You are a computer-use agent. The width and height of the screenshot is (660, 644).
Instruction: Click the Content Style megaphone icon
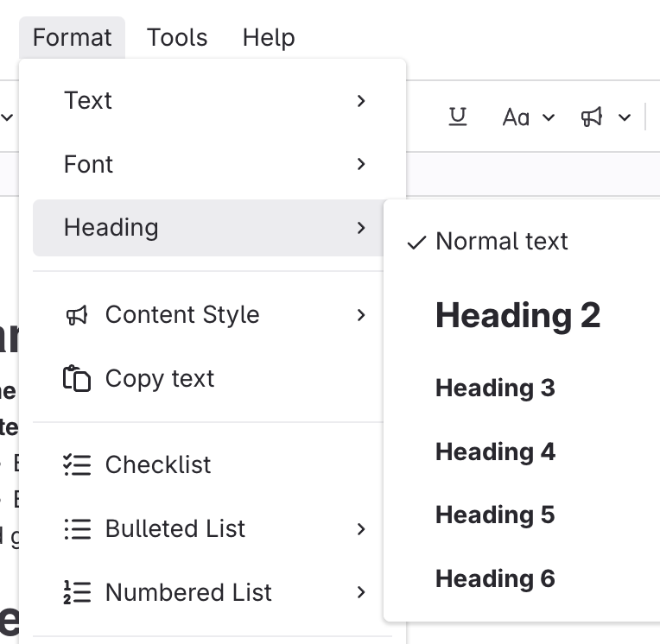(x=77, y=315)
